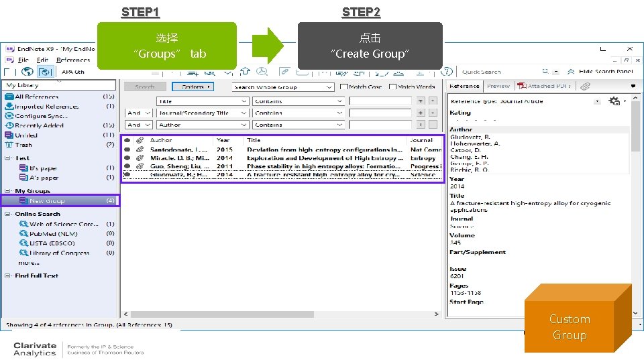The width and height of the screenshot is (644, 362).
Task: Collapse the My Groups set
Action: click(x=7, y=191)
